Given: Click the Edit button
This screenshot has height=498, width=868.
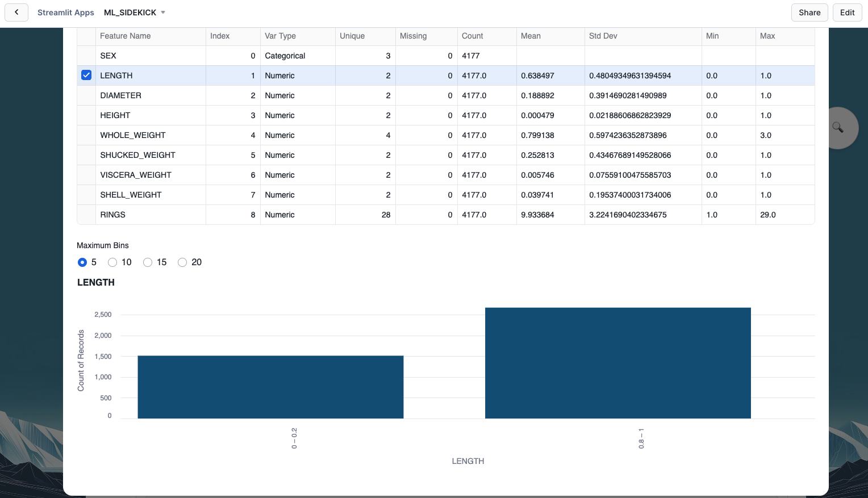Looking at the screenshot, I should 847,12.
